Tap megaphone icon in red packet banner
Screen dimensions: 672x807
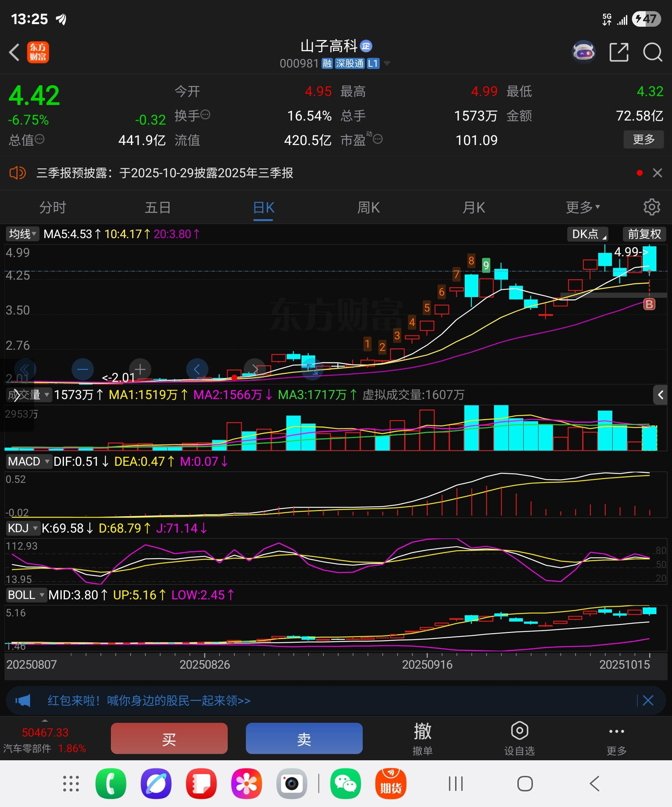tap(23, 700)
